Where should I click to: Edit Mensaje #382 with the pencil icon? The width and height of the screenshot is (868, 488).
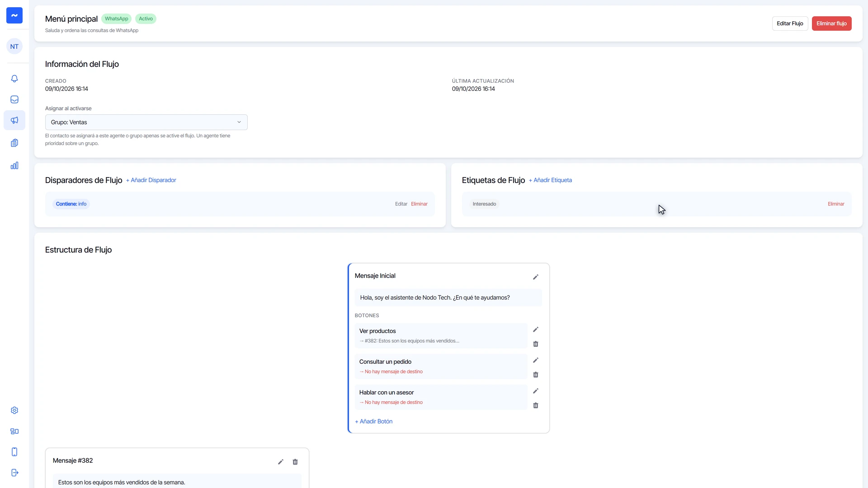[x=281, y=462]
